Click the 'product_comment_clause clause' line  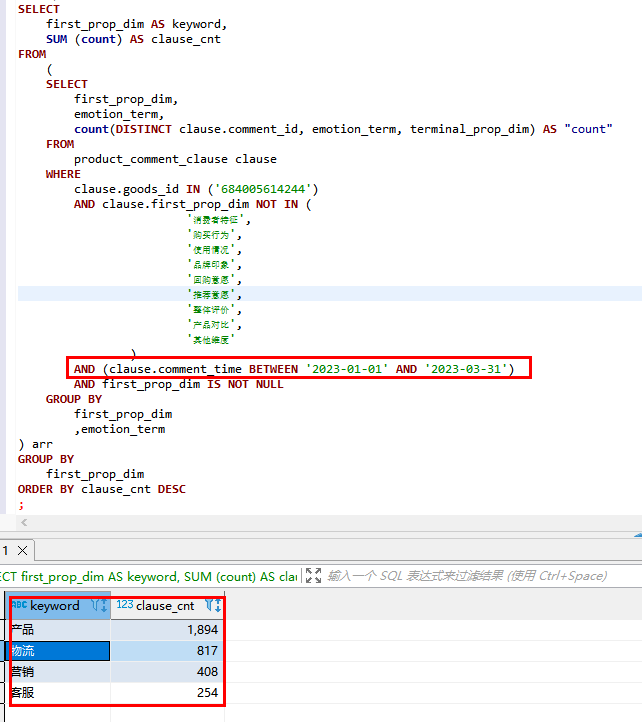click(x=175, y=159)
